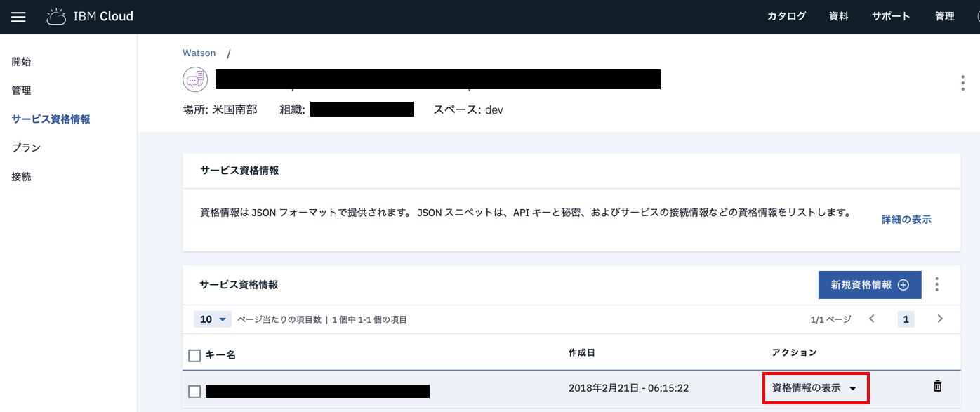Open カタログ in the top bar
This screenshot has width=980, height=412.
pyautogui.click(x=786, y=16)
